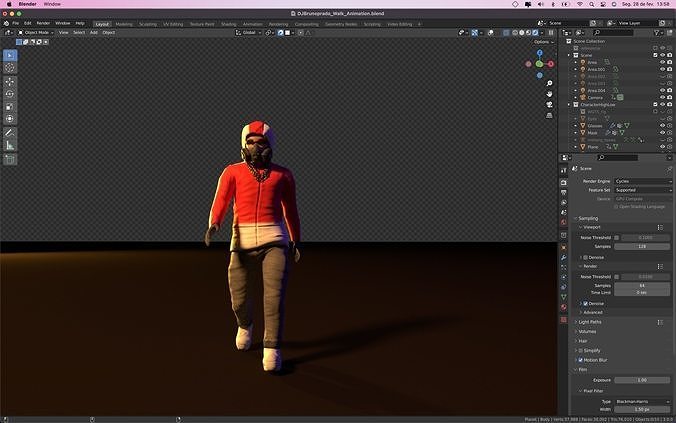Enable the Motion Blur checkbox

pos(581,360)
